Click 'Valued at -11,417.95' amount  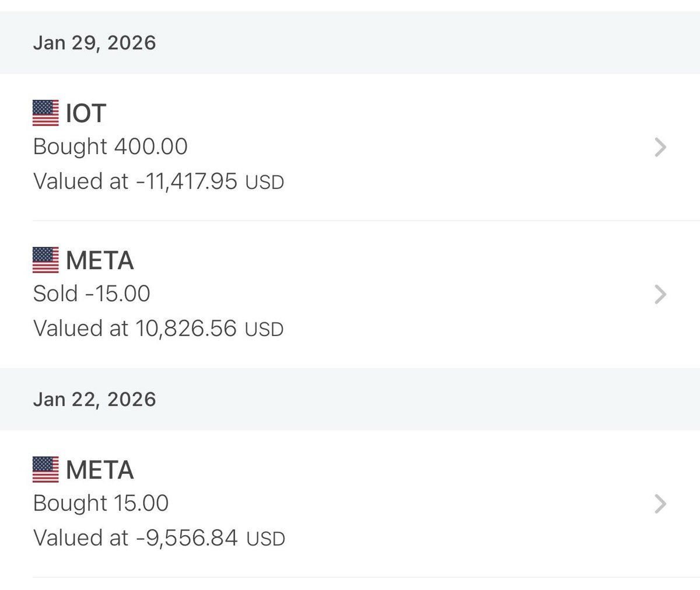(x=135, y=181)
